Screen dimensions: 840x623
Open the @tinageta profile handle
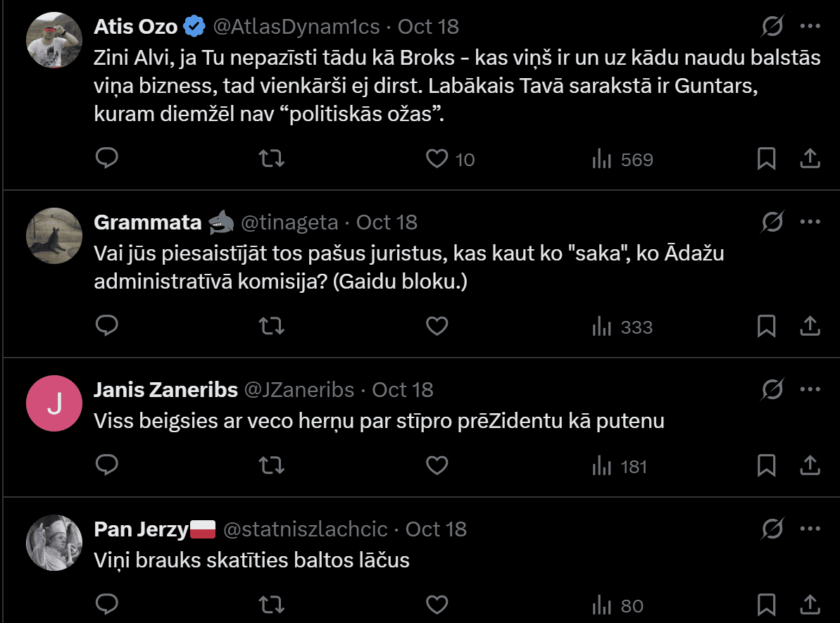tap(289, 222)
